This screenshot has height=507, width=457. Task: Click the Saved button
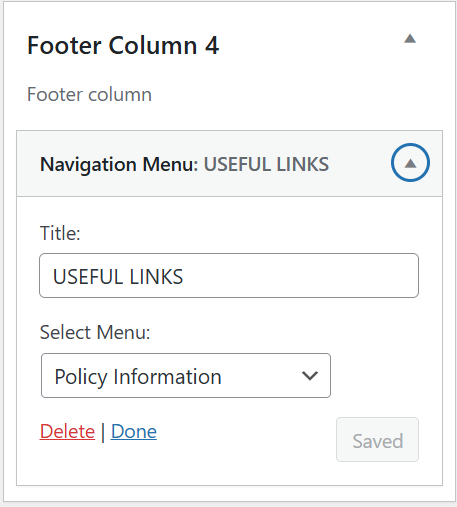377,440
